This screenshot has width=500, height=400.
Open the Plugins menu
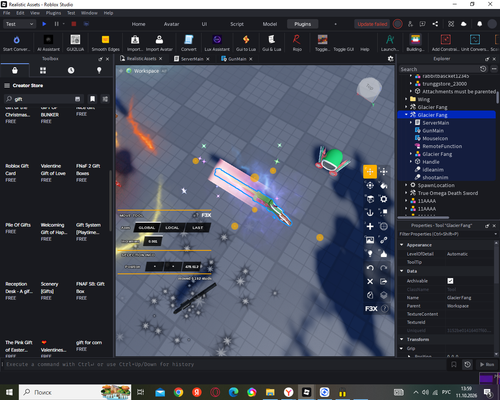point(53,13)
